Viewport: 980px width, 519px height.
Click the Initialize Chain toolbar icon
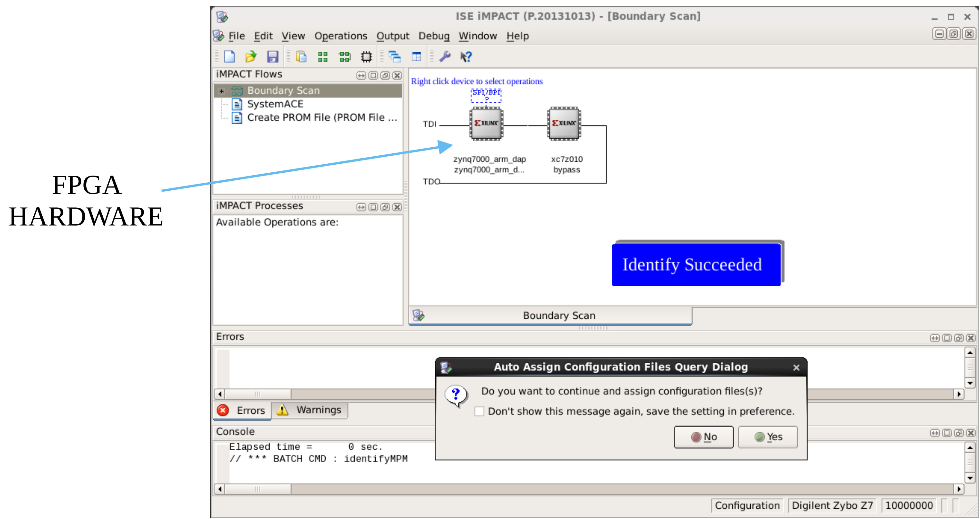(344, 57)
